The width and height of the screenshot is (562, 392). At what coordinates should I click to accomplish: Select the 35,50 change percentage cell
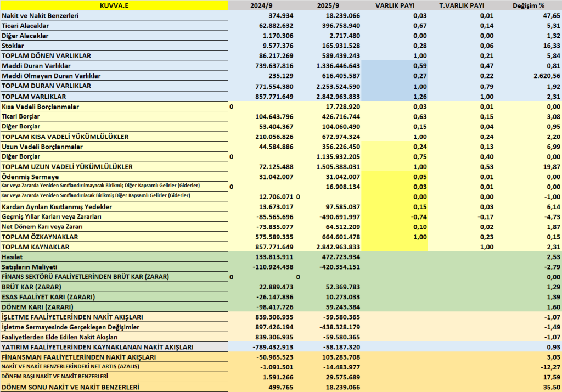click(x=552, y=388)
